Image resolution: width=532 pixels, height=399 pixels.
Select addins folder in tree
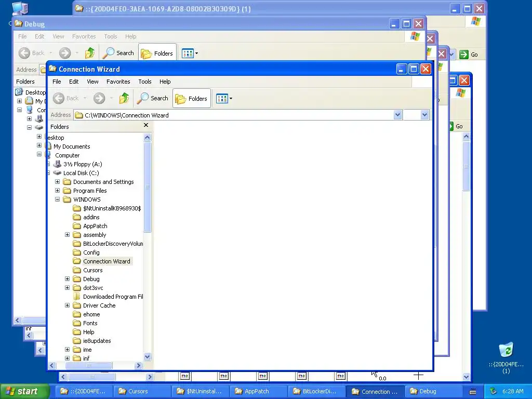pos(91,217)
